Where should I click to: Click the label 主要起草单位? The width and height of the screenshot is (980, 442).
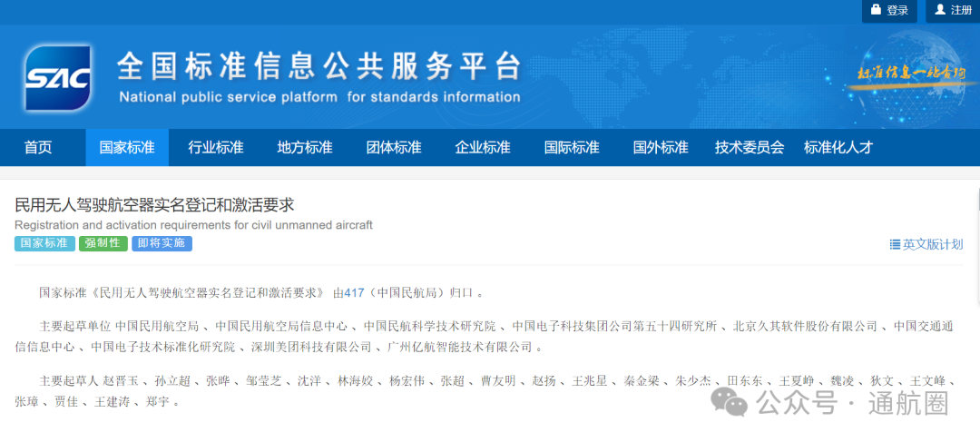[x=75, y=327]
